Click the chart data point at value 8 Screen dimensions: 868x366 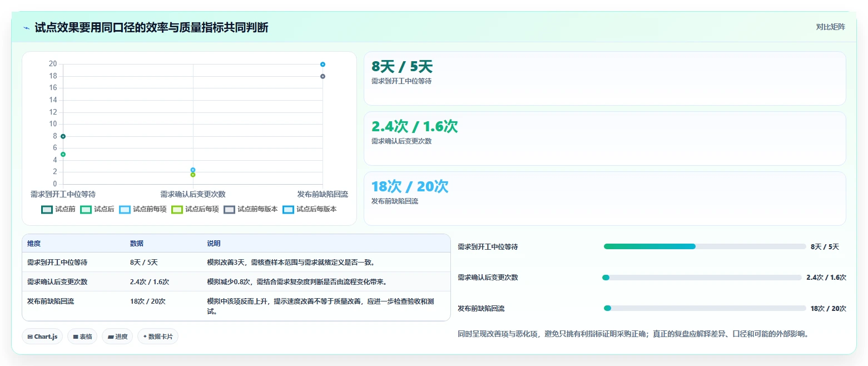click(x=63, y=136)
